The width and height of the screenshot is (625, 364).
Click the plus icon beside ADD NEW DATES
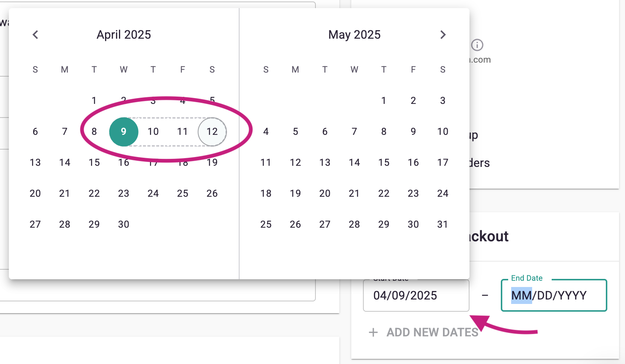[373, 332]
